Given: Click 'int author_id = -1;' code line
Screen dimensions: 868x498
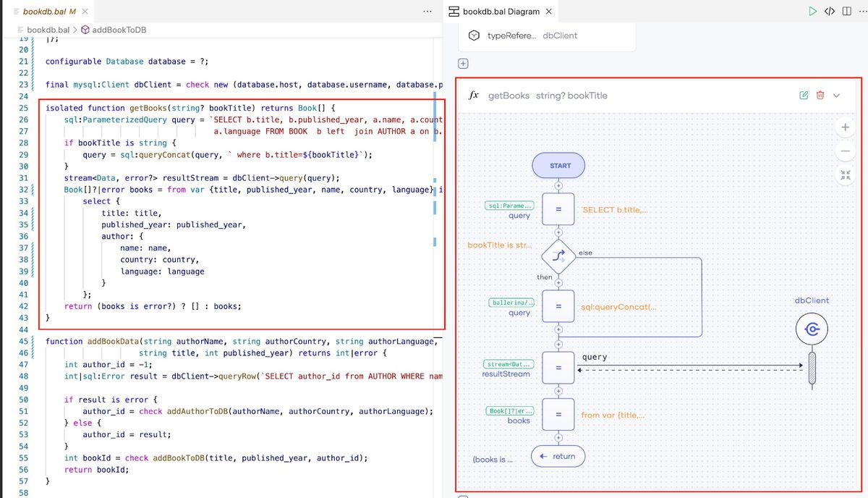Looking at the screenshot, I should [109, 365].
